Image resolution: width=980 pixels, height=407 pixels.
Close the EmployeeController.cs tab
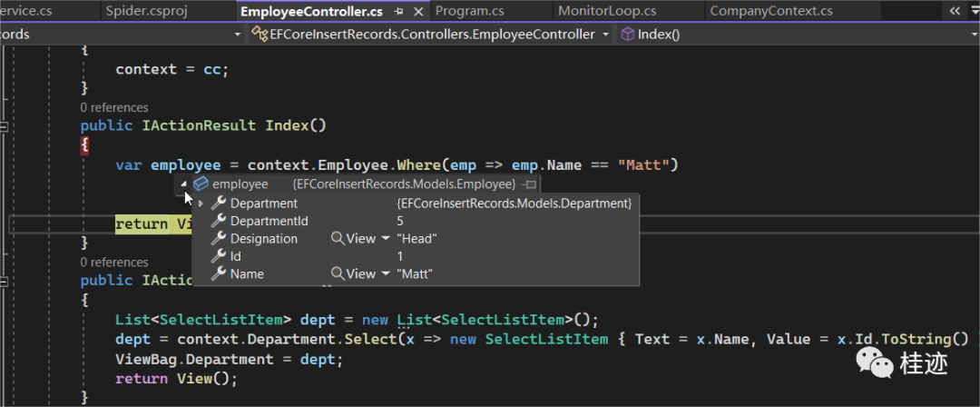pos(417,11)
